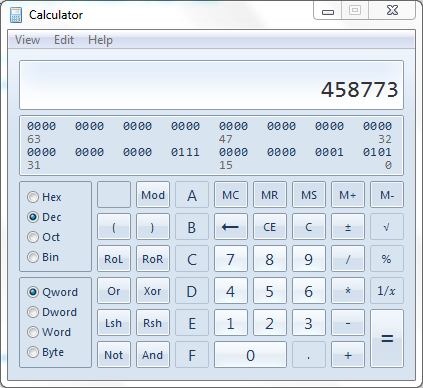The width and height of the screenshot is (423, 388).
Task: Click the Or bitwise button
Action: click(x=114, y=291)
